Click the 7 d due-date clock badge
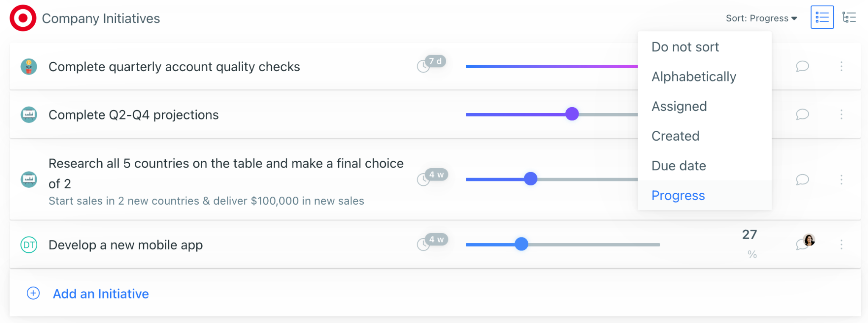 tap(431, 64)
